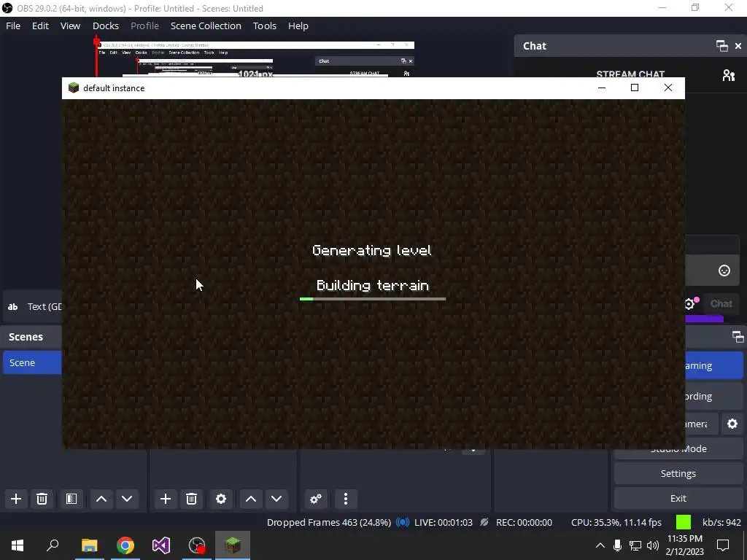
Task: Maximize the default instance window
Action: click(x=635, y=87)
